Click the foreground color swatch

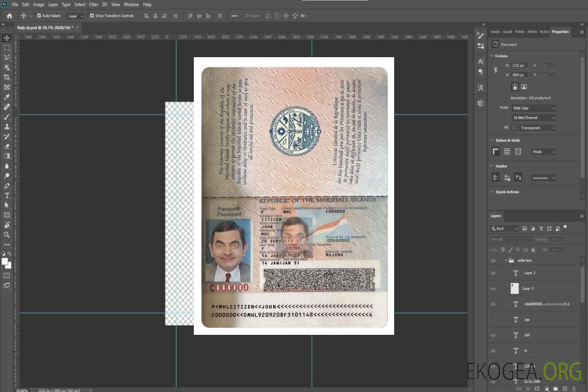(x=5, y=261)
